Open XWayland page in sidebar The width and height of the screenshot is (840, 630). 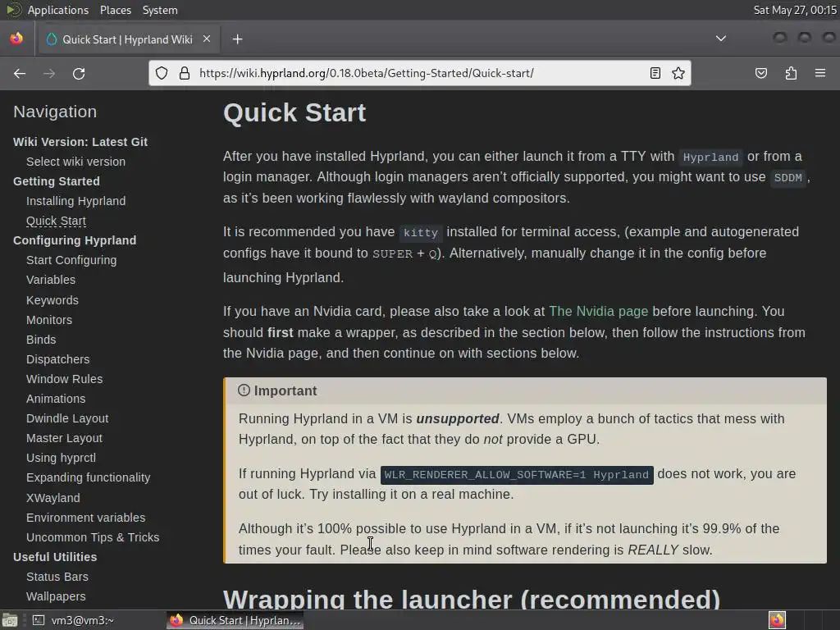[53, 498]
